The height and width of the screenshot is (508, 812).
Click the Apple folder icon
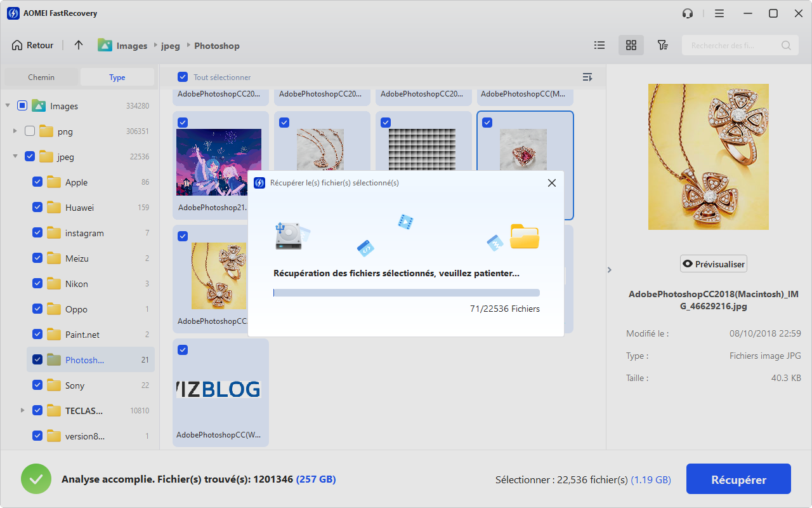(x=54, y=182)
